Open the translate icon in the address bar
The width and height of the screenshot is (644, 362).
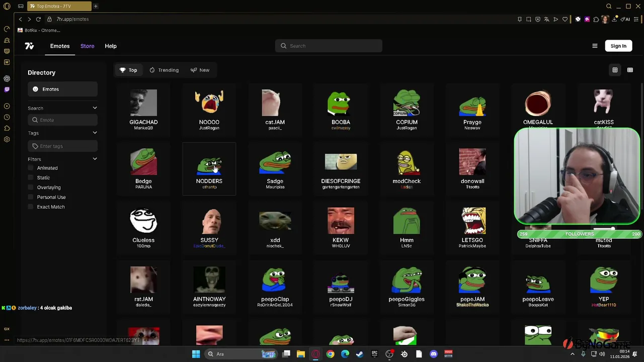tap(547, 19)
